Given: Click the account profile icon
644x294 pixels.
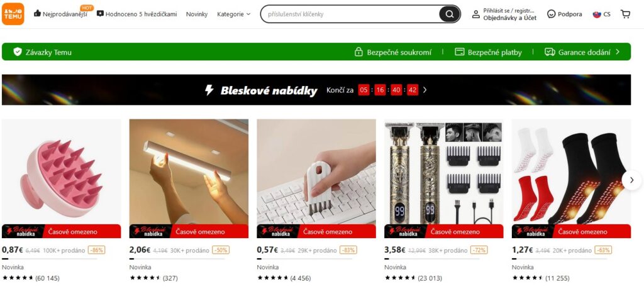Looking at the screenshot, I should [475, 14].
